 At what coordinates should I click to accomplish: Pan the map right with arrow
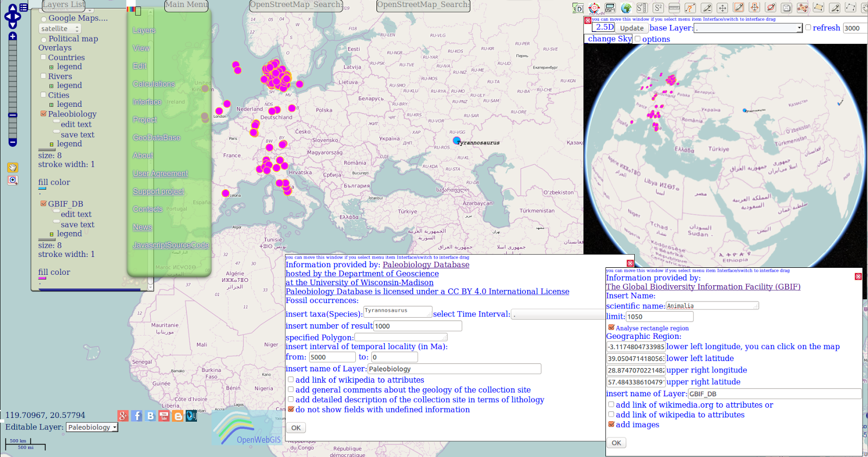point(18,17)
